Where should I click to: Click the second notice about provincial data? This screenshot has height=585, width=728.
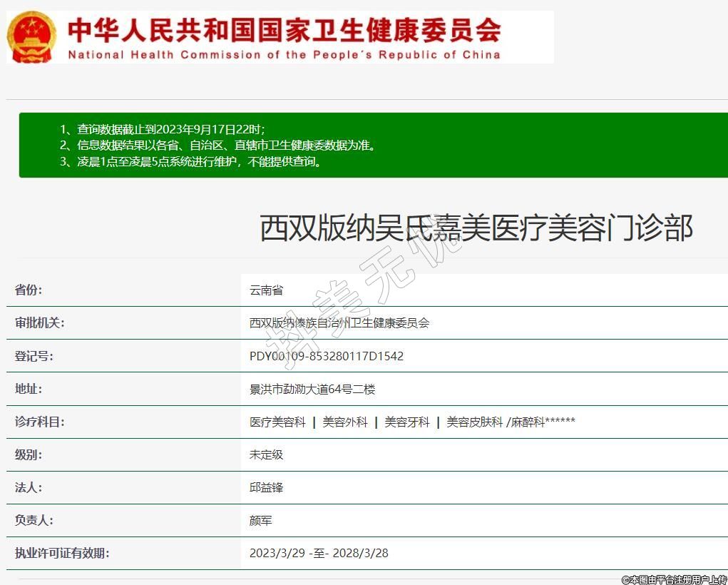pyautogui.click(x=226, y=145)
